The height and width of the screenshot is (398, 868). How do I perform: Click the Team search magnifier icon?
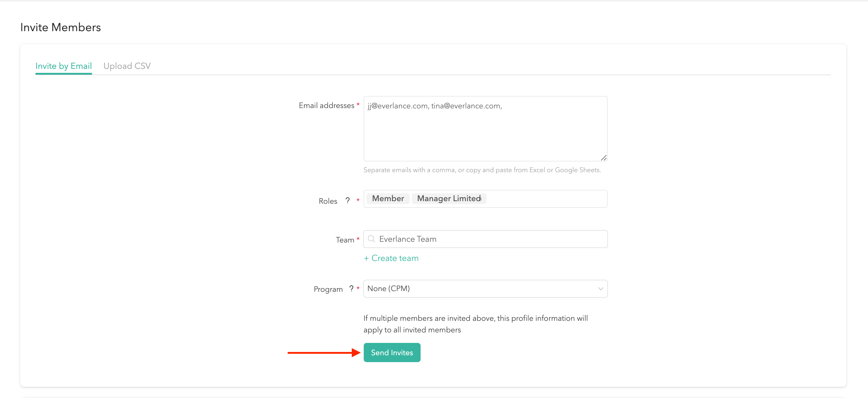371,239
